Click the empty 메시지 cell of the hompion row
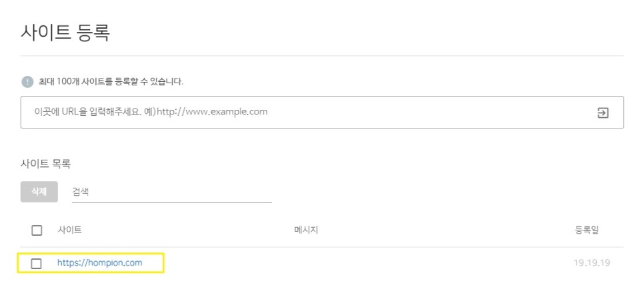644x293 pixels. (x=306, y=263)
